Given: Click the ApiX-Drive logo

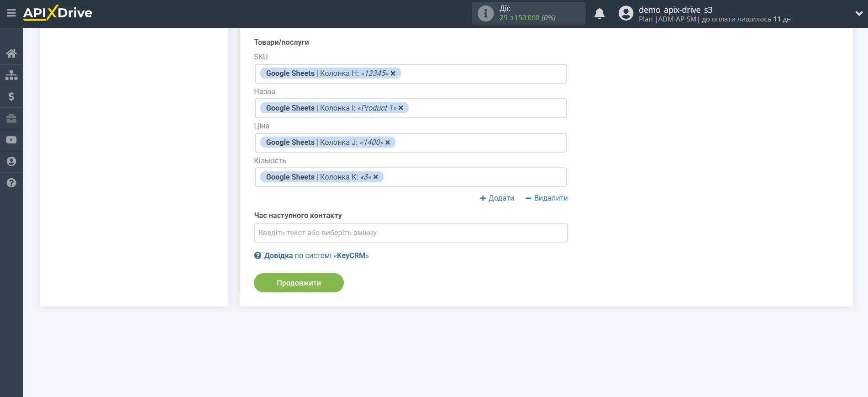Looking at the screenshot, I should click(x=58, y=13).
